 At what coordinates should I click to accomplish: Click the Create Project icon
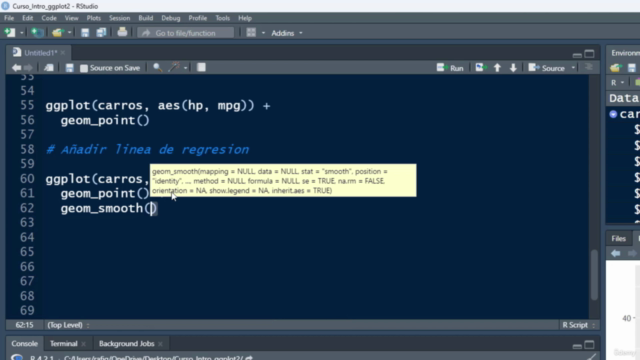(x=37, y=33)
